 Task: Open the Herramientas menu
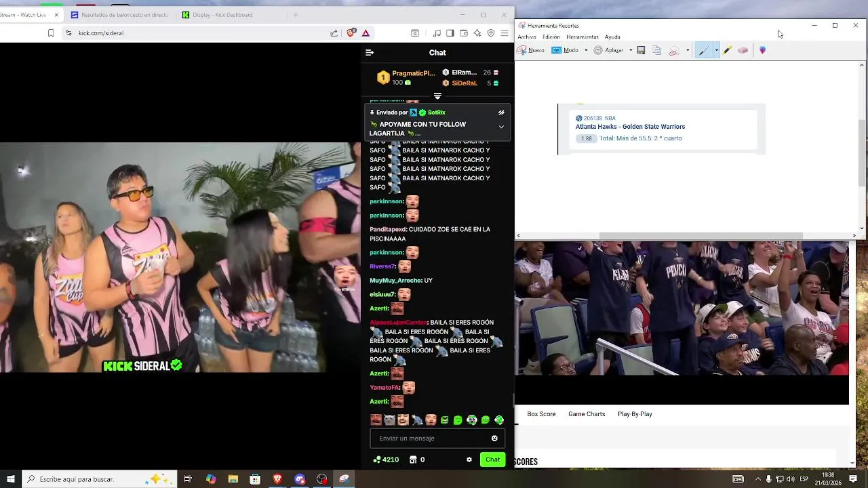(x=583, y=37)
